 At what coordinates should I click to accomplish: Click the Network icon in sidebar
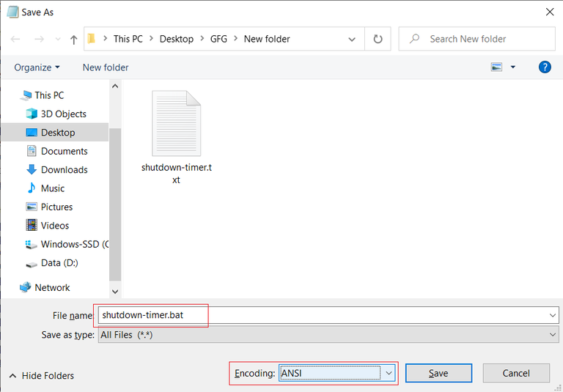[25, 287]
